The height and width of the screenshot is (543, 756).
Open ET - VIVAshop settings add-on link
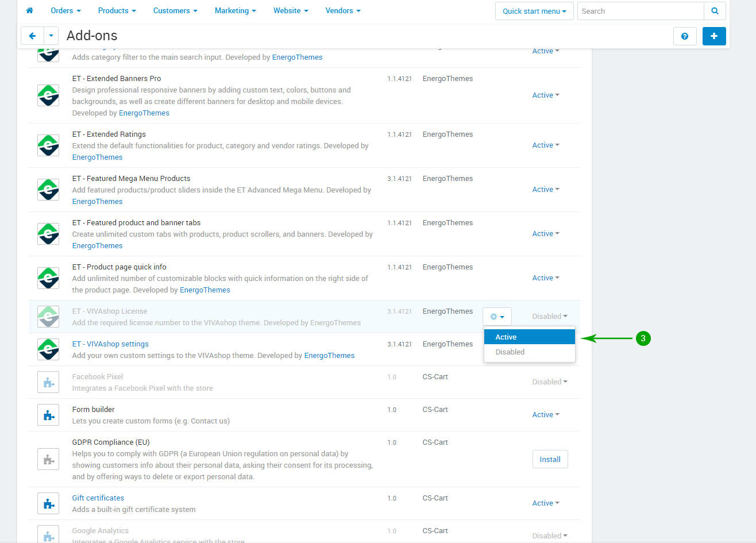point(110,344)
